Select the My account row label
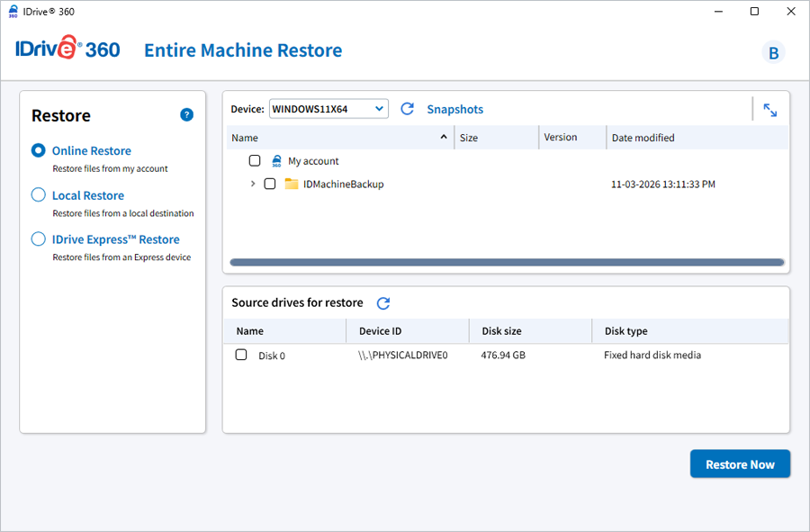 (x=313, y=161)
